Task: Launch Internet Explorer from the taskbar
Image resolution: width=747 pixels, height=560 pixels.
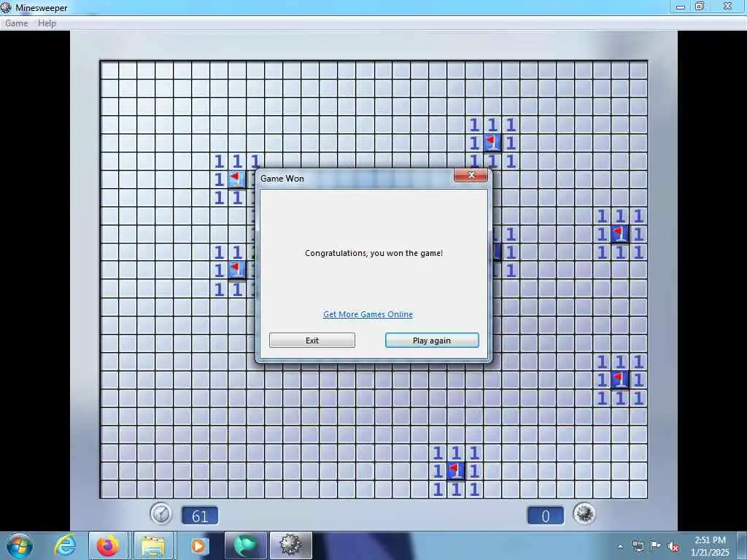Action: pos(65,545)
